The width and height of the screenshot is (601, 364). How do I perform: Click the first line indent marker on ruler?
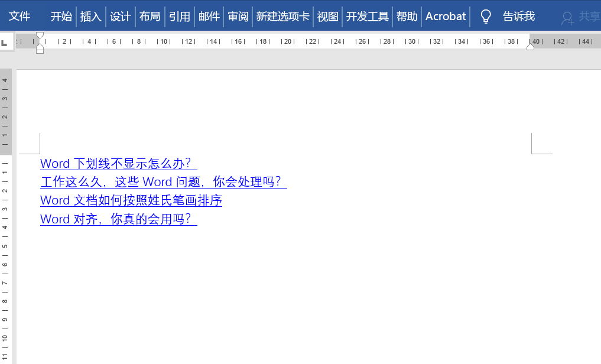pyautogui.click(x=40, y=35)
